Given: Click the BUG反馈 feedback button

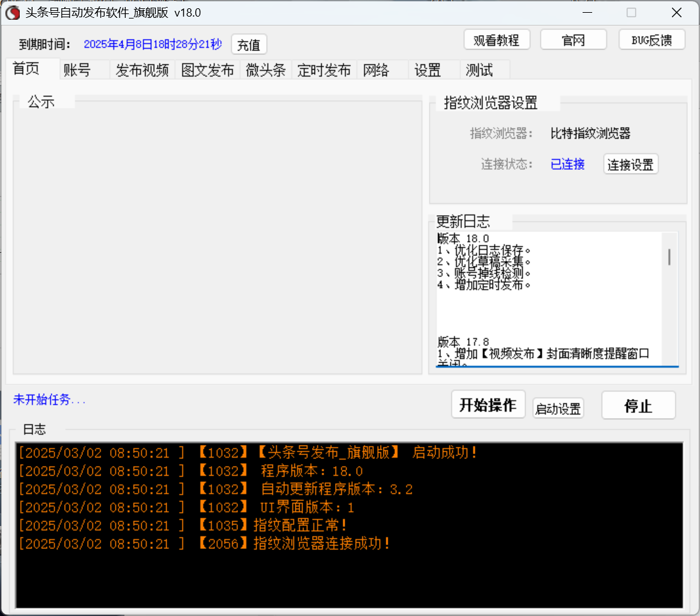Looking at the screenshot, I should coord(652,40).
